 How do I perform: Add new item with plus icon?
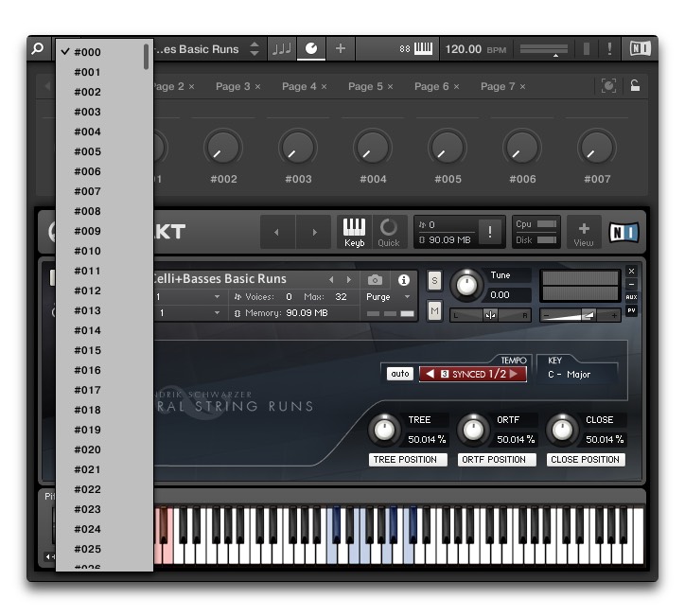341,48
